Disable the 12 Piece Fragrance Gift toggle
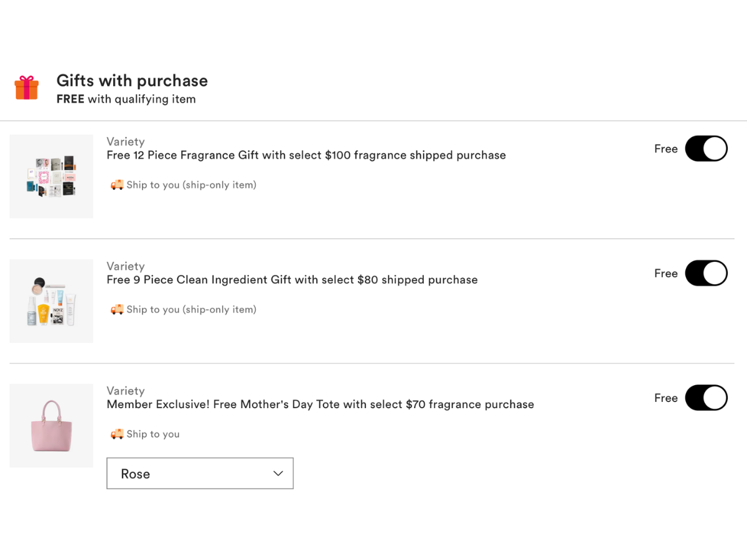This screenshot has width=747, height=560. 706,149
